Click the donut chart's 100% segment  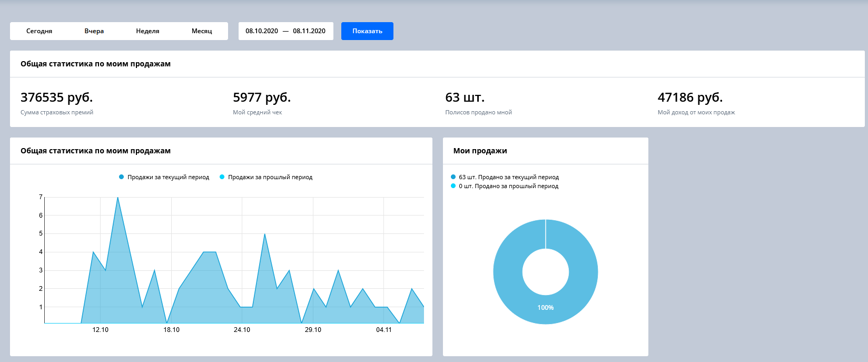546,307
